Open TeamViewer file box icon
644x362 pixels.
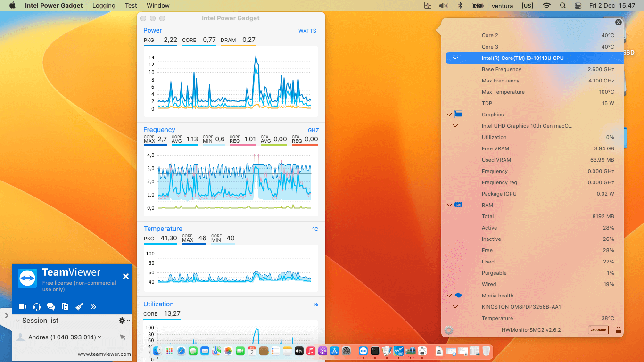point(65,307)
